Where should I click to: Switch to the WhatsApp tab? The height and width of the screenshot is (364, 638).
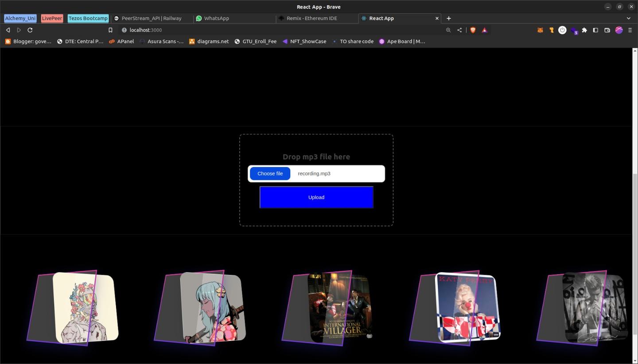tap(234, 18)
